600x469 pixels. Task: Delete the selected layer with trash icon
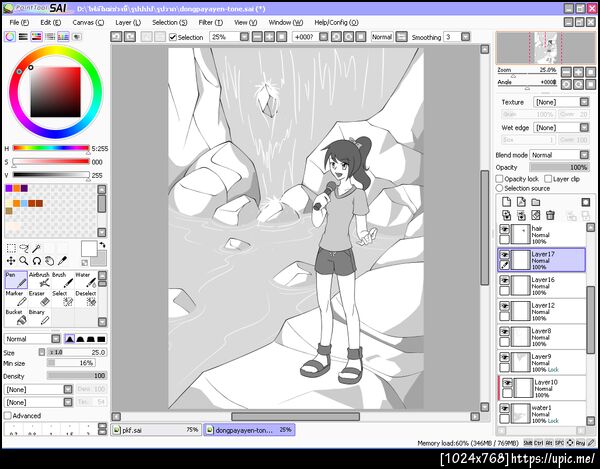coord(550,215)
